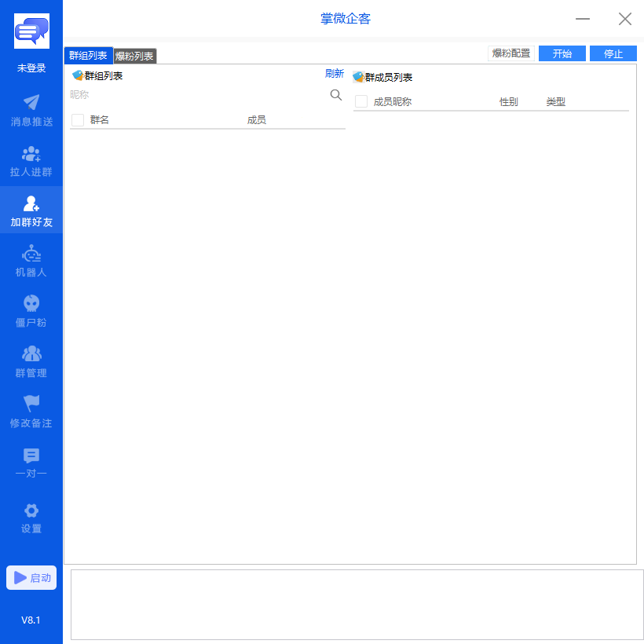Click the log output text area
Screen dimensions: 644x644
pyautogui.click(x=357, y=604)
